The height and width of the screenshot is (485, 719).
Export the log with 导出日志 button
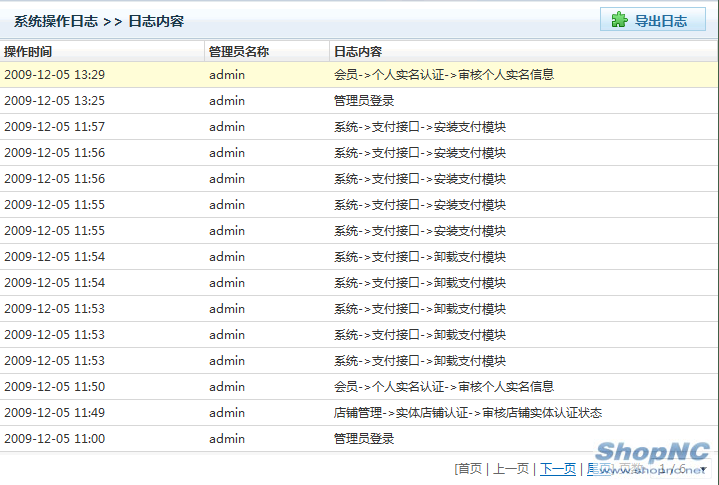(x=653, y=19)
